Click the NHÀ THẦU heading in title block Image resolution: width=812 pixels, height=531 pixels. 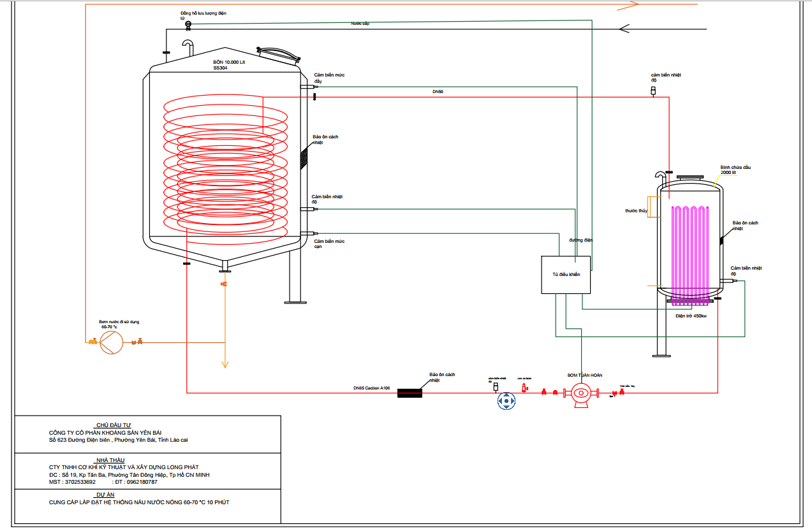click(x=110, y=460)
